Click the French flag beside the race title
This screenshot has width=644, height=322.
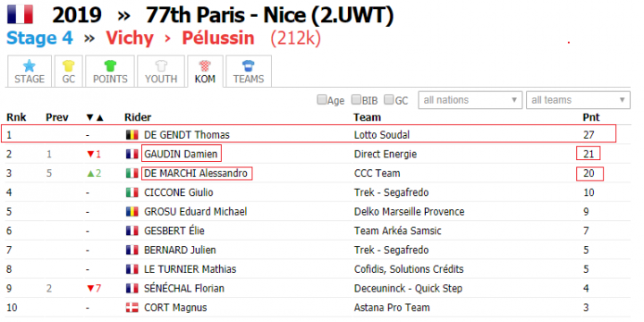click(20, 15)
